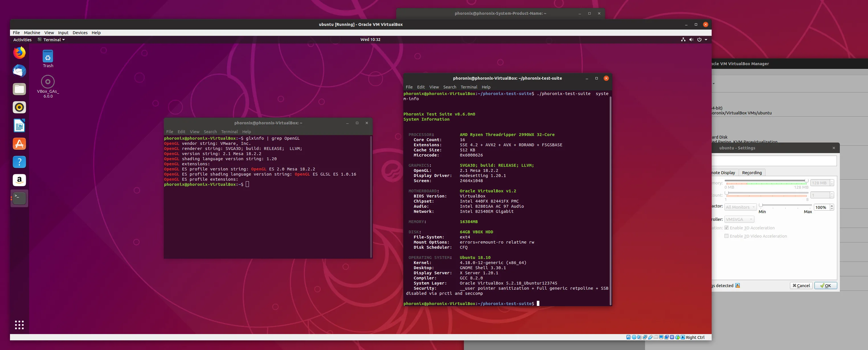The image size is (868, 350).
Task: Launch Thunderbird mail from the dock
Action: tap(19, 71)
